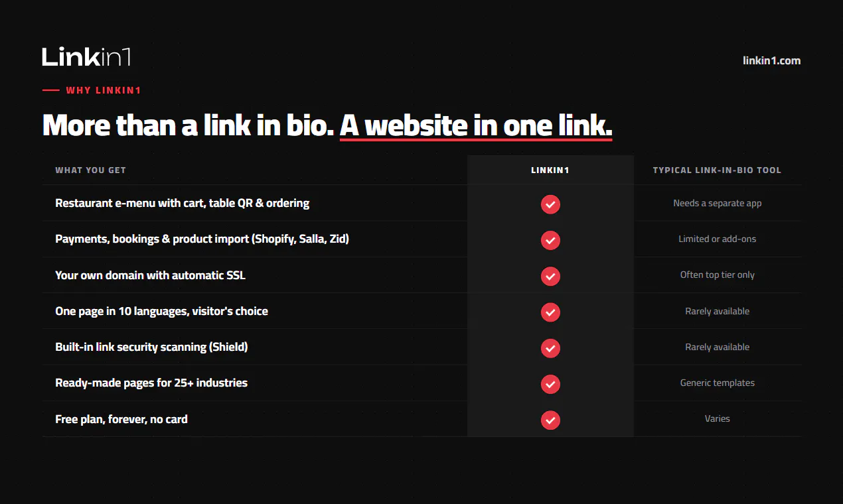Click the Linkin1 logo

[x=86, y=57]
